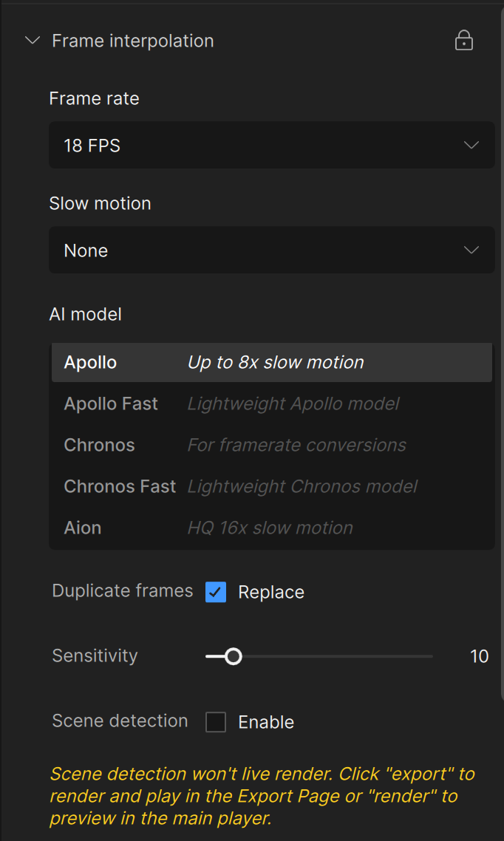Open the Frame rate dropdown
The width and height of the screenshot is (504, 841).
pyautogui.click(x=271, y=146)
